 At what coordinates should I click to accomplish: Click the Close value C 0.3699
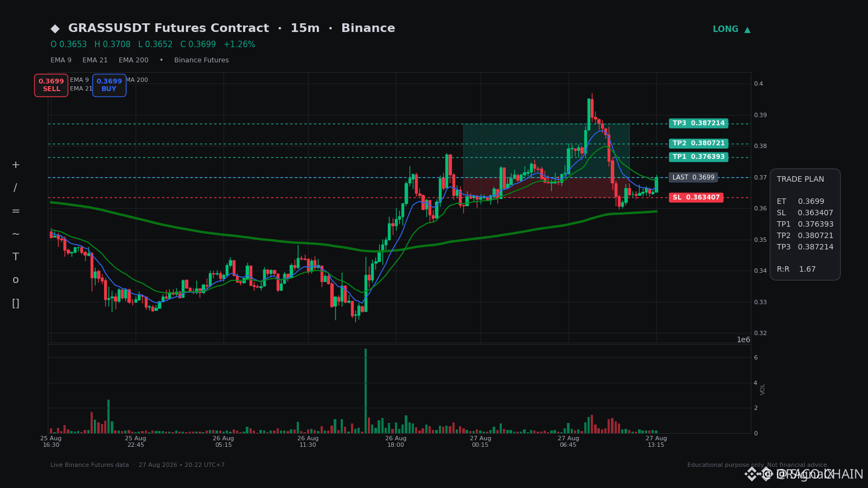pyautogui.click(x=198, y=44)
